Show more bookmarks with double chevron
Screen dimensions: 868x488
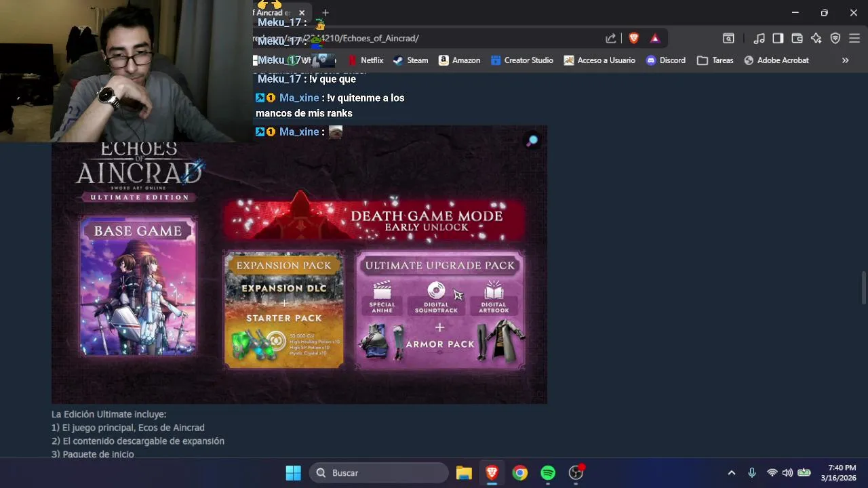pyautogui.click(x=846, y=60)
